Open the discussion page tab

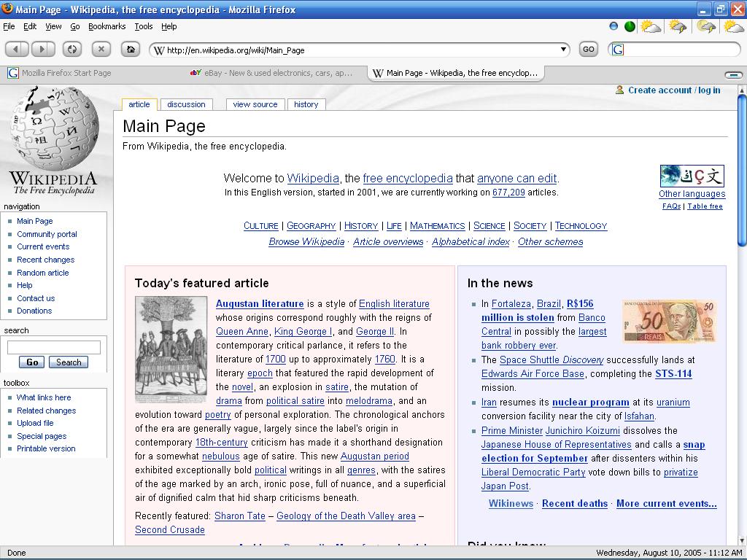186,104
